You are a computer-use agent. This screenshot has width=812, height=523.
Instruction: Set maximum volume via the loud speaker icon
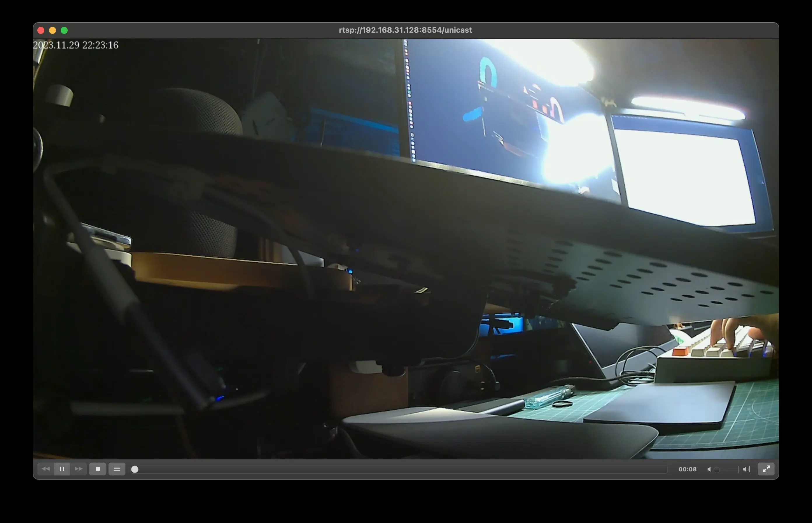tap(746, 469)
